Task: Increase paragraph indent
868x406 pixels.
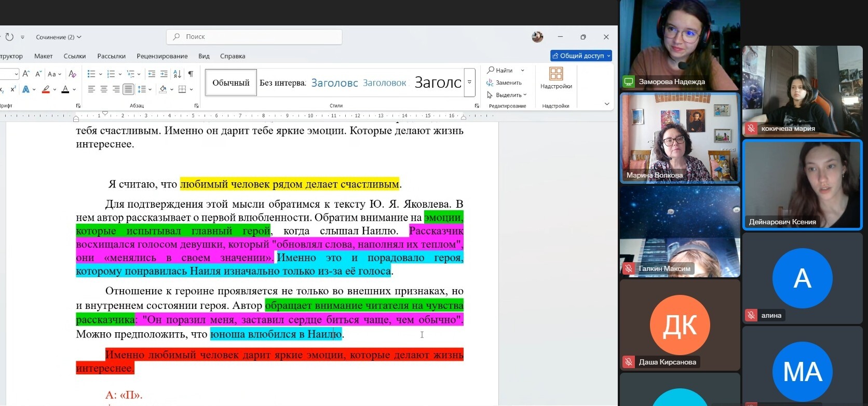Action: [164, 74]
